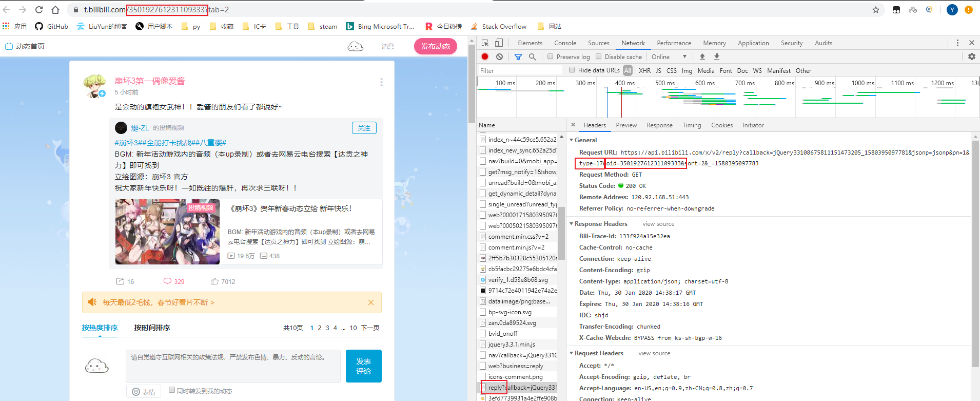The height and width of the screenshot is (401, 980).
Task: Enable the Preserve log checkbox
Action: coord(550,56)
